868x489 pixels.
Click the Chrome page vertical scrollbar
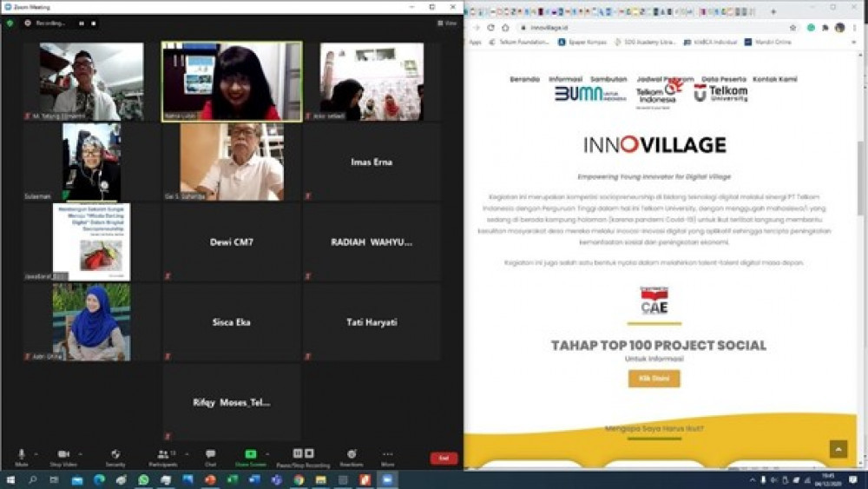click(x=859, y=177)
